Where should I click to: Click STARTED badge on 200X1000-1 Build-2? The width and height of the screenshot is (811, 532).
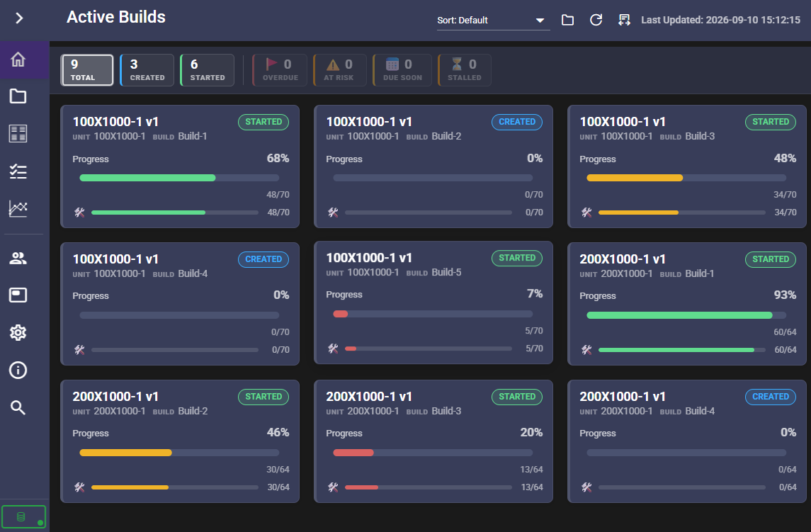263,397
